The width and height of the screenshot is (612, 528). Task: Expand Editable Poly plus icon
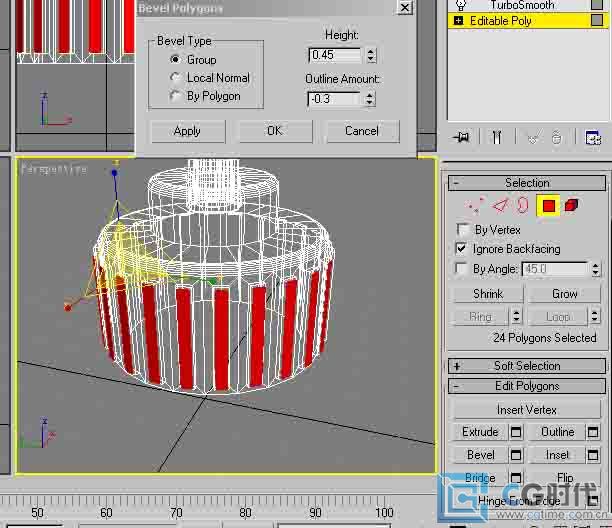[459, 21]
